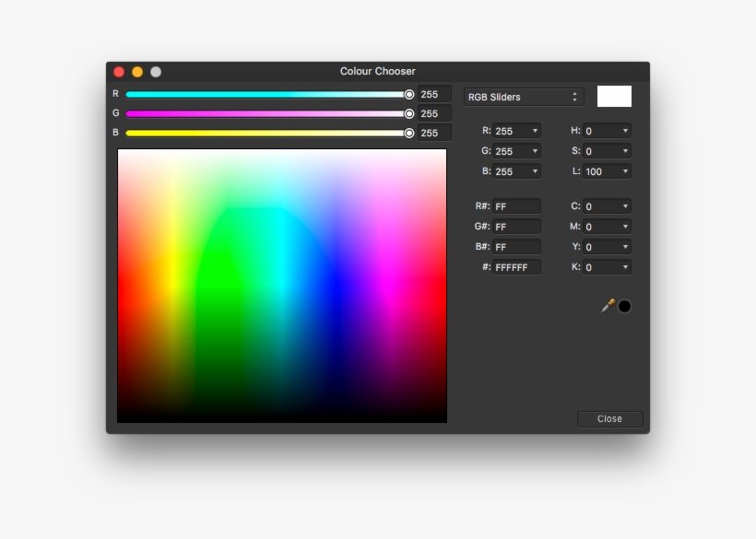The width and height of the screenshot is (756, 539).
Task: Click the G slider handle
Action: coord(409,113)
